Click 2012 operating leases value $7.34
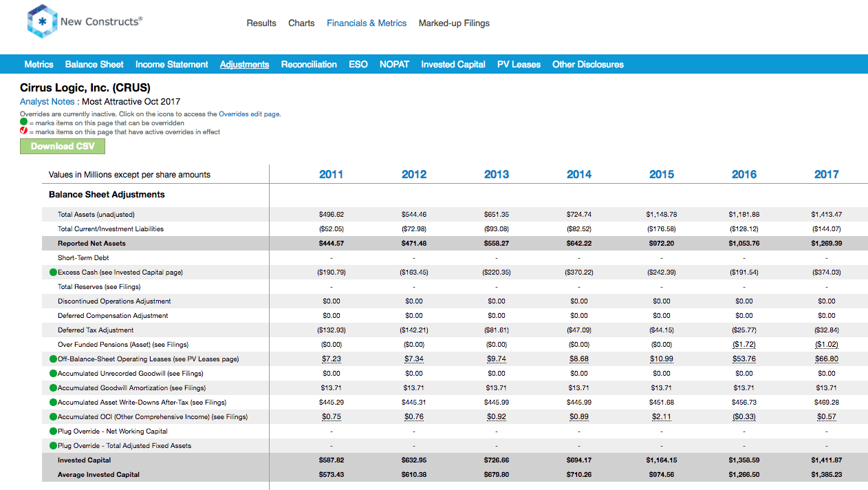 (414, 359)
